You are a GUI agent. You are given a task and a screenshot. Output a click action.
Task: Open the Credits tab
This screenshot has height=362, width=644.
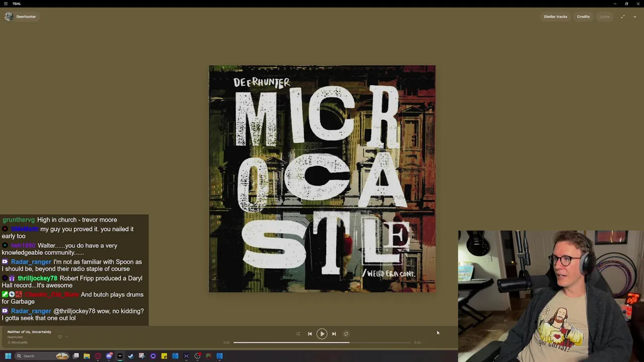[583, 17]
